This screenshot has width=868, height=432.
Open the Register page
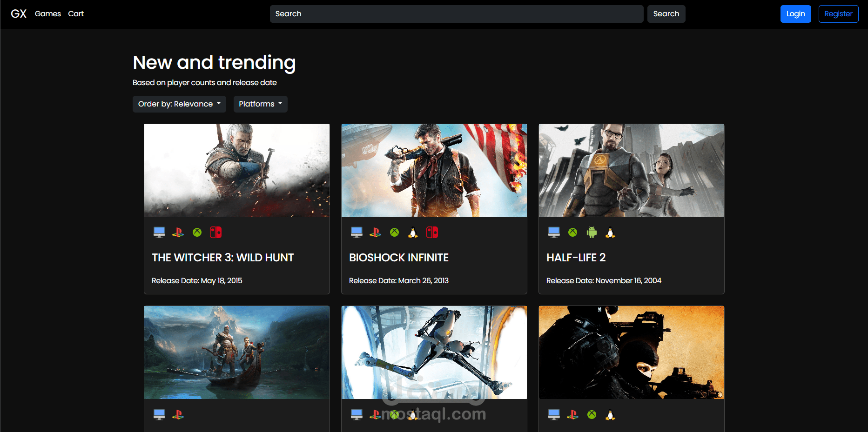point(838,14)
